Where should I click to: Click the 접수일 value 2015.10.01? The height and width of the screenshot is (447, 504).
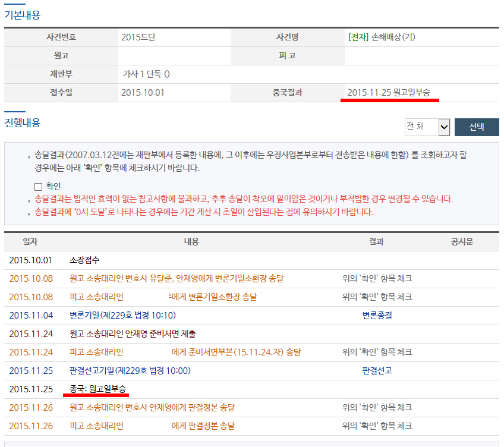coord(143,93)
